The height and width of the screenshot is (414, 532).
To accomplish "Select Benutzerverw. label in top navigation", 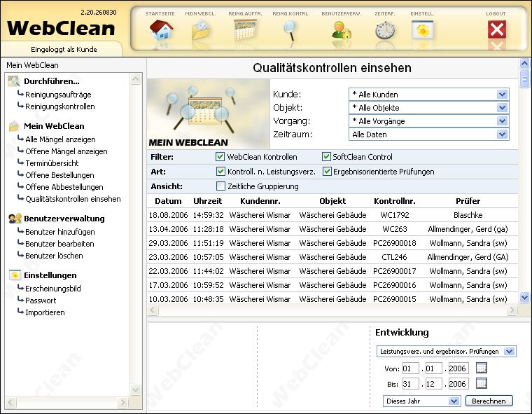I will (x=342, y=13).
